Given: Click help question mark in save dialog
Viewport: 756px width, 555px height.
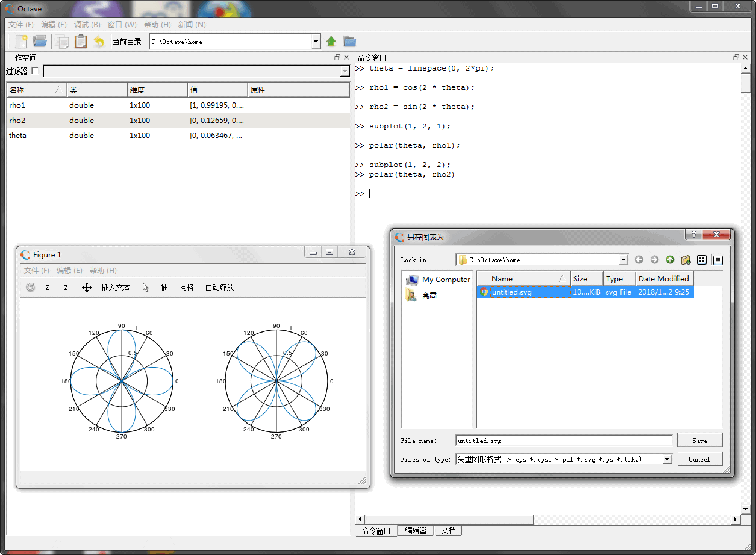Looking at the screenshot, I should coord(693,234).
